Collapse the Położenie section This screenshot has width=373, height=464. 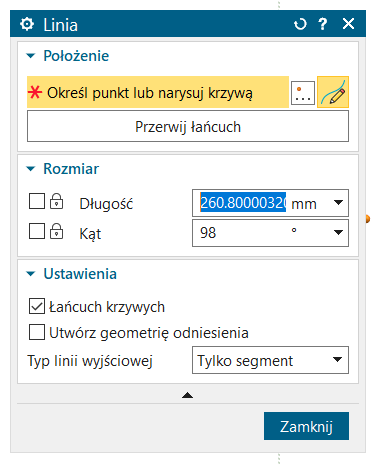(31, 56)
